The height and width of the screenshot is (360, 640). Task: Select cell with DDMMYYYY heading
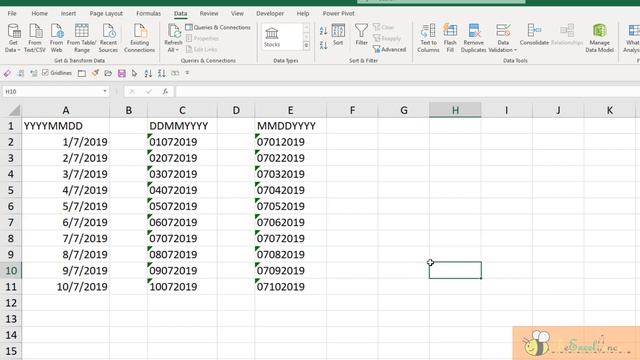tap(182, 126)
